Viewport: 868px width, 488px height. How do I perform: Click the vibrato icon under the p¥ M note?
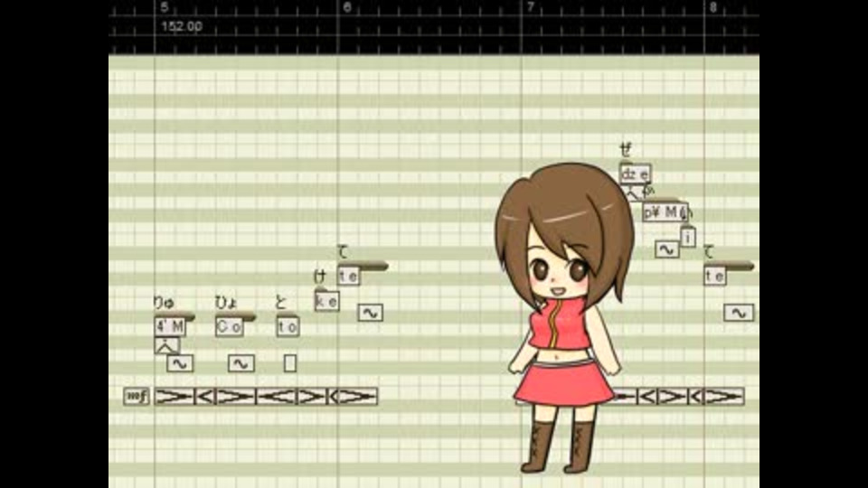667,249
